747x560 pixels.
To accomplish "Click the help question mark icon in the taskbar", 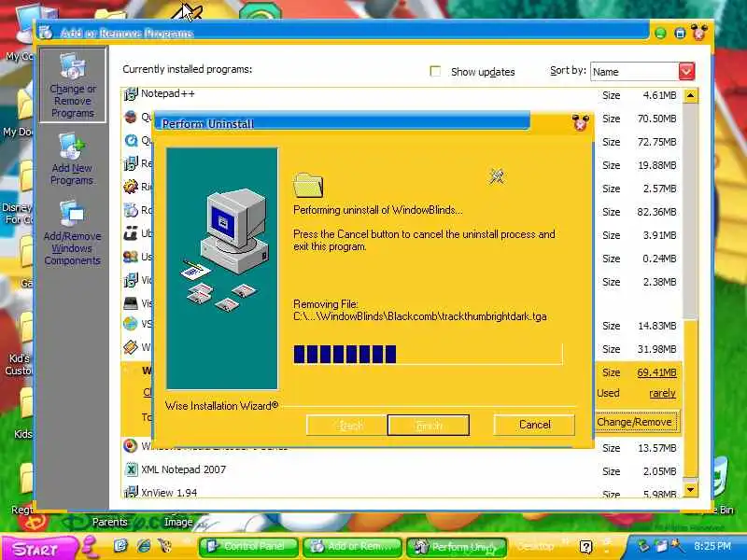I will 585,547.
